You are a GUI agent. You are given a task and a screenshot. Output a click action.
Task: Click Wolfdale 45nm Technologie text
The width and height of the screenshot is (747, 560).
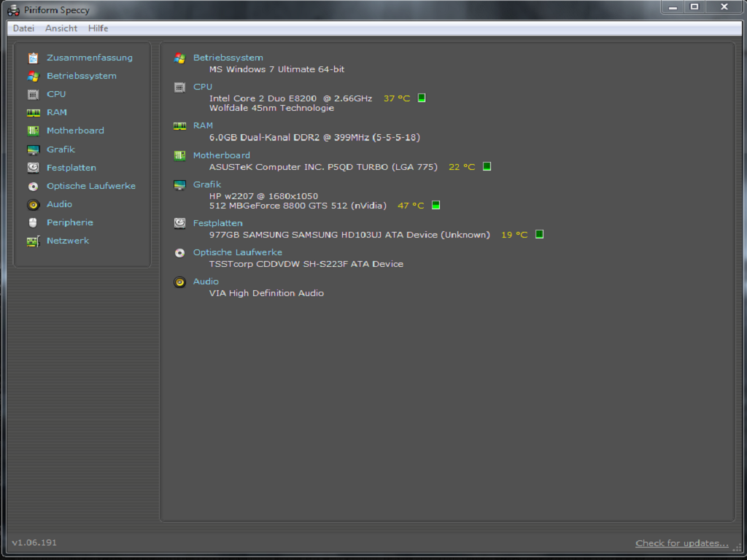271,108
